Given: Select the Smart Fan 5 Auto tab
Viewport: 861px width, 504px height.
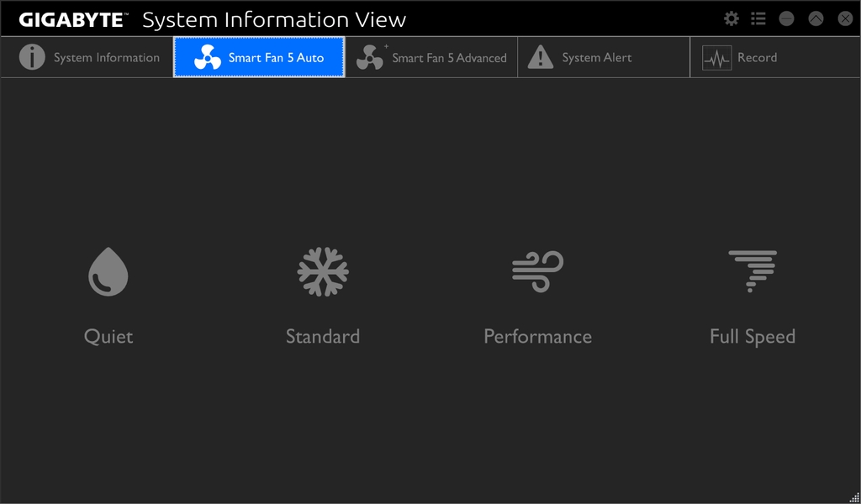Looking at the screenshot, I should point(276,58).
